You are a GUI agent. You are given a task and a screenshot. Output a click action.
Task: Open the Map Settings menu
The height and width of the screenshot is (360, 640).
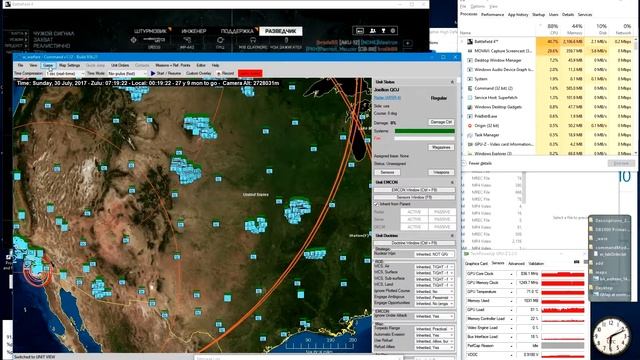pyautogui.click(x=69, y=65)
